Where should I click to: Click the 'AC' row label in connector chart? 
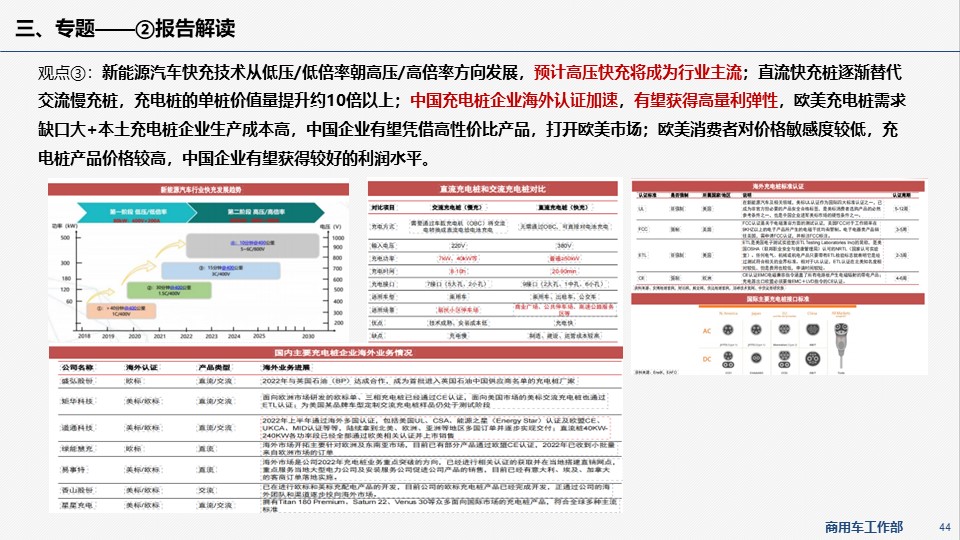click(x=707, y=331)
